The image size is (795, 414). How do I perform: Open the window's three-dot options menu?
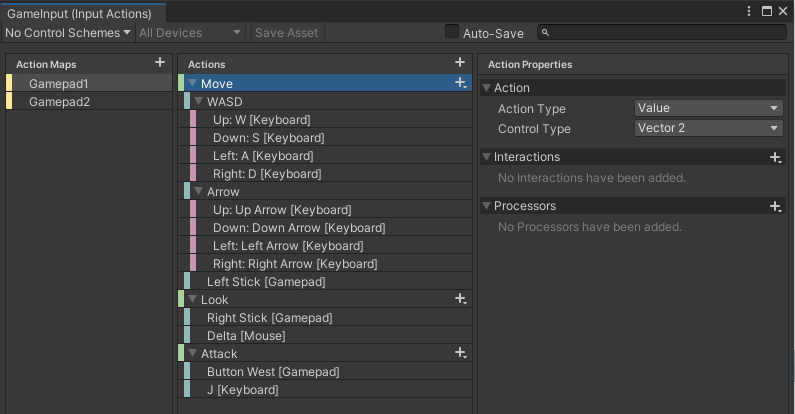[x=750, y=11]
